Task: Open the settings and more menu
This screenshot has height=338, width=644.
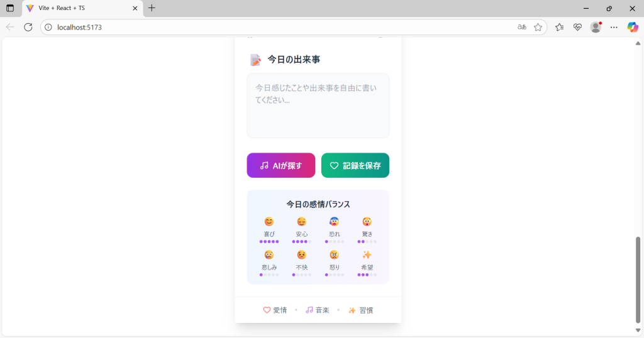Action: click(x=614, y=27)
